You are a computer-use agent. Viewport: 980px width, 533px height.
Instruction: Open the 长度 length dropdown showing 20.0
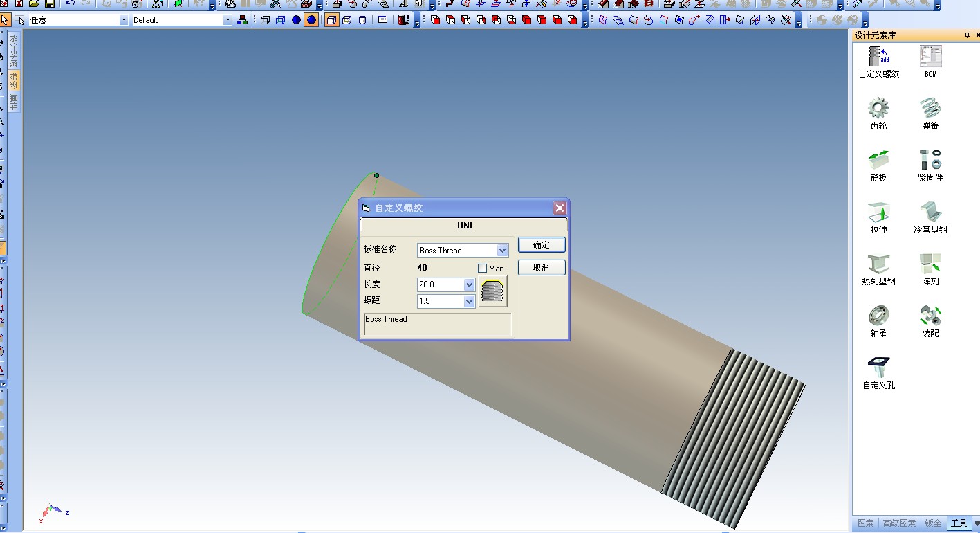470,284
